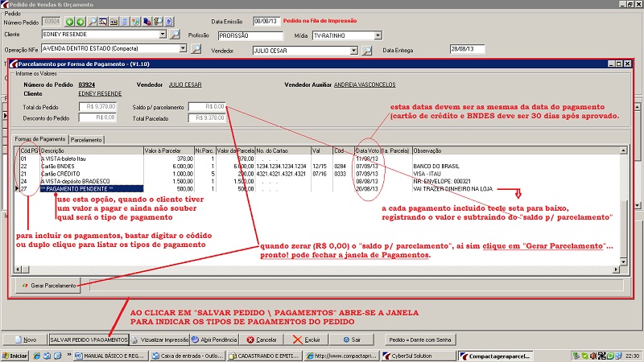Click magnifier search icon beside order number
Image resolution: width=644 pixels, height=362 pixels.
pos(93,22)
